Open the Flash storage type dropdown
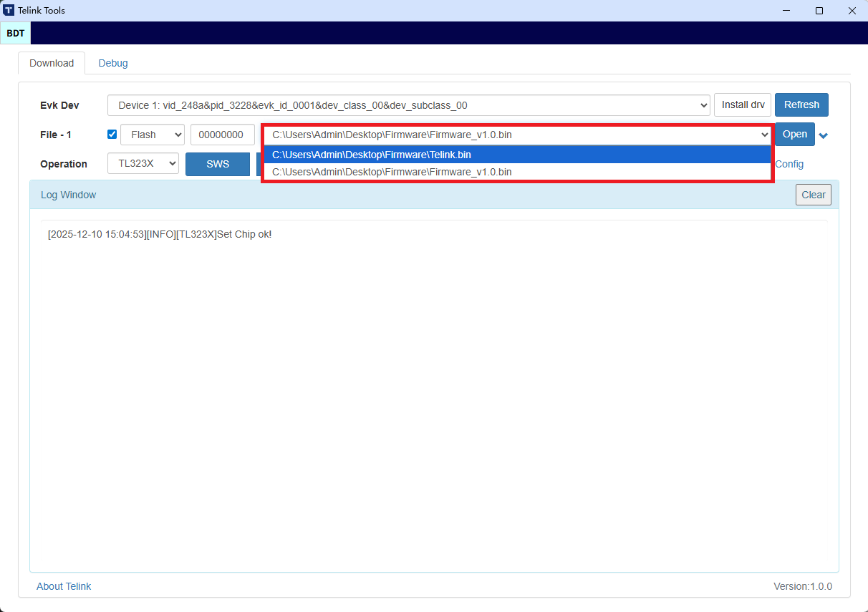 point(152,135)
